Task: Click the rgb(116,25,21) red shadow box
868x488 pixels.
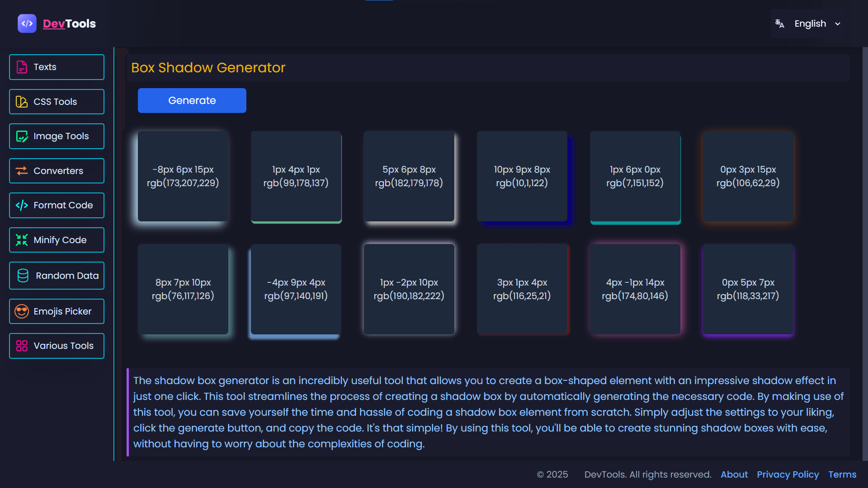Action: [522, 289]
